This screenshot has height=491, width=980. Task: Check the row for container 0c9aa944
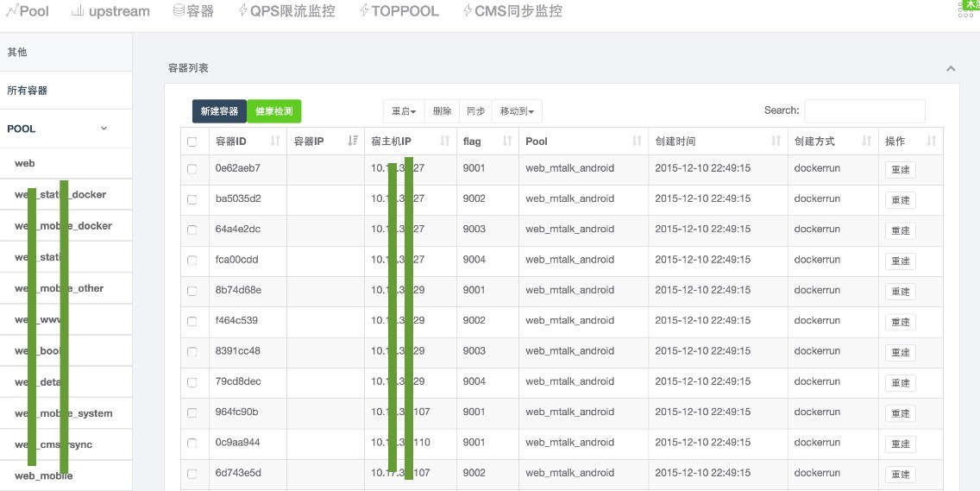point(192,444)
